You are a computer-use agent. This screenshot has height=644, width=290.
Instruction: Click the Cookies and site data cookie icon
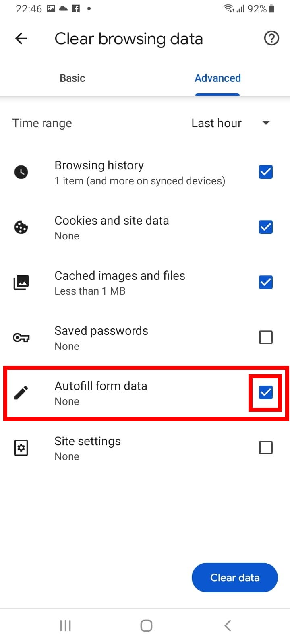point(21,227)
